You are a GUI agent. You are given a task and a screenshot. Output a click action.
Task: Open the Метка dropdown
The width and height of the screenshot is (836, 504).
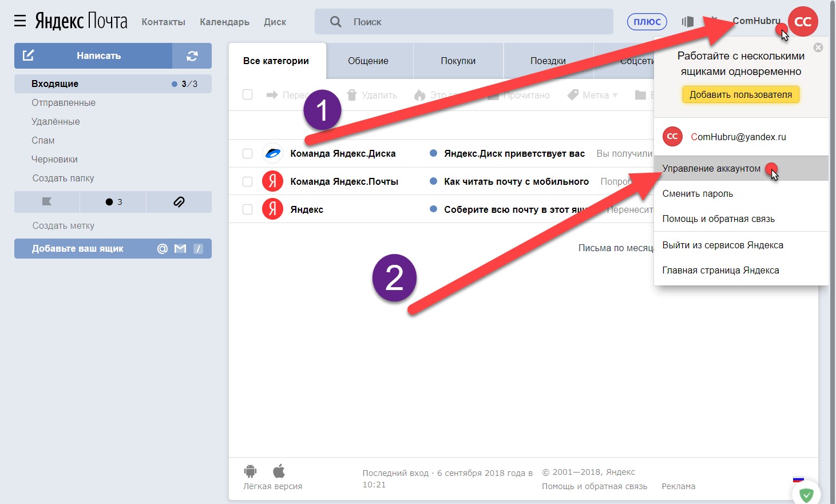click(593, 95)
